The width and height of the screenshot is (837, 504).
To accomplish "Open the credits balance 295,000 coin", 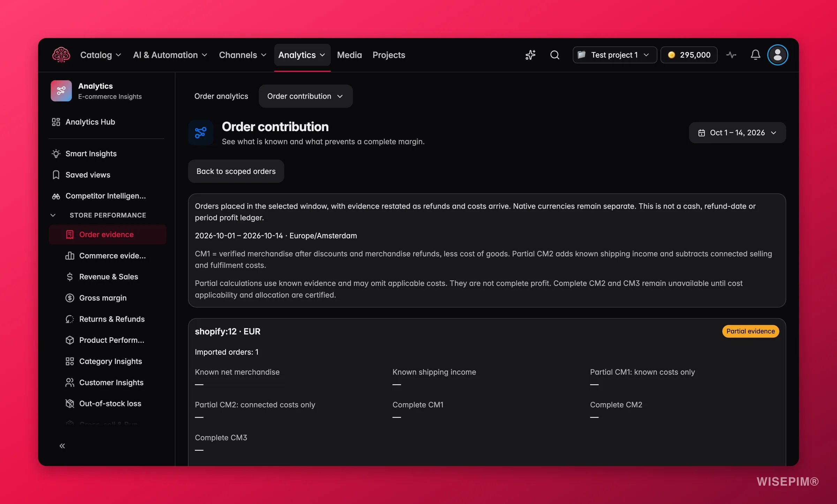I will coord(689,55).
